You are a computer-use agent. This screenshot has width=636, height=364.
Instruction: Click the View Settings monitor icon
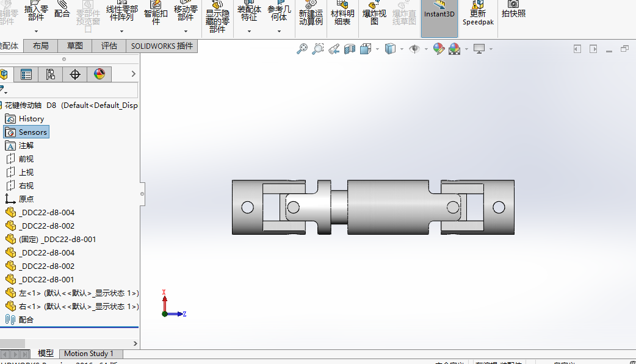click(x=479, y=49)
